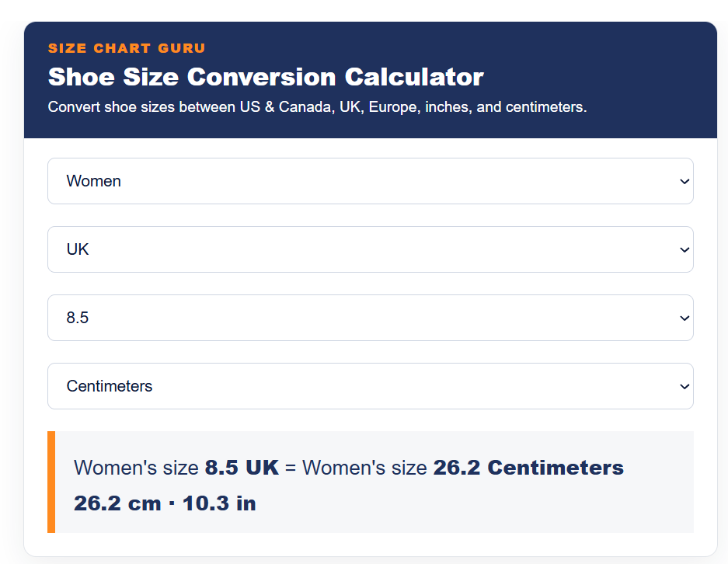Screen dimensions: 728x564
Task: Click the Shoe Size Conversion Calculator heading
Action: 266,77
